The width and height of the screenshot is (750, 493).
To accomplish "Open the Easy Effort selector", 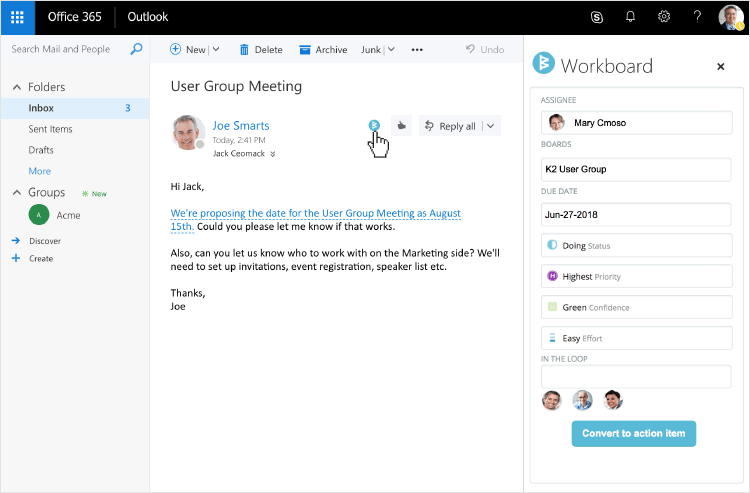I will point(636,338).
